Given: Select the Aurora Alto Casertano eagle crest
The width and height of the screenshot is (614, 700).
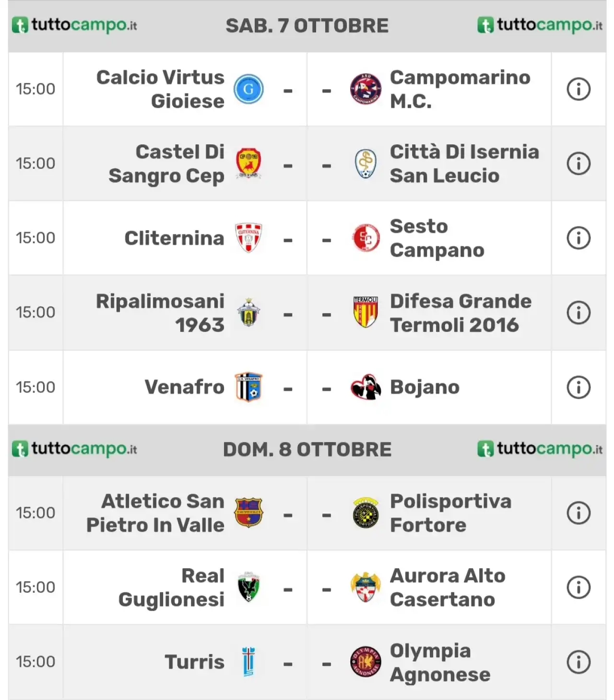Looking at the screenshot, I should (x=366, y=587).
